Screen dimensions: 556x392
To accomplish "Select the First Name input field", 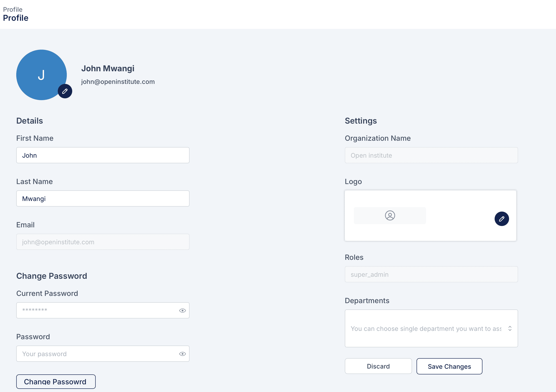I will 103,155.
